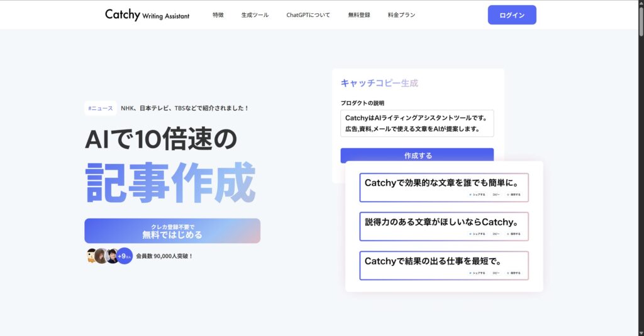Viewport: 644px width, 336px height.
Task: Share the 'Catchyで結果の出る仕事を最短で' result
Action: 477,273
